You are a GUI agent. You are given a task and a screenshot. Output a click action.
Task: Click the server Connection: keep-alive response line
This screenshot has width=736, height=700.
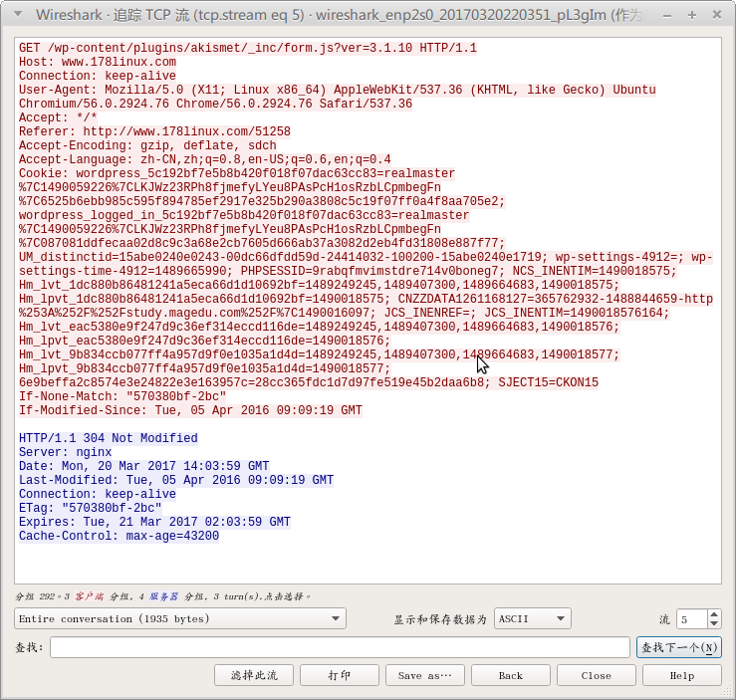point(98,494)
